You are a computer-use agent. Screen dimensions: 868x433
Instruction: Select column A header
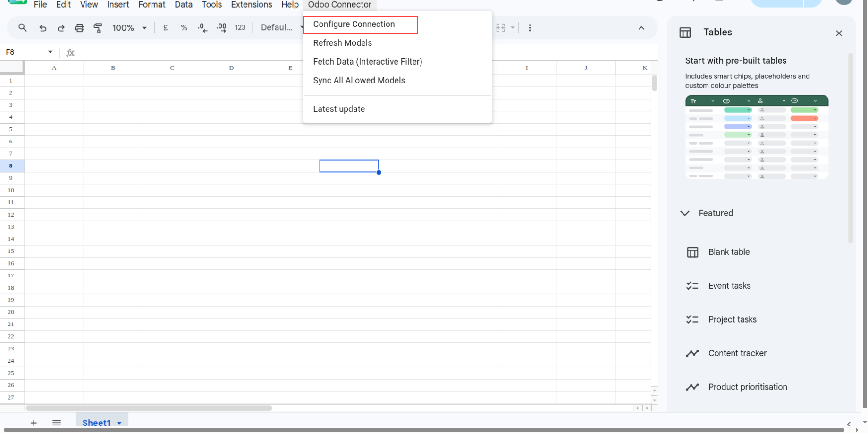[54, 68]
